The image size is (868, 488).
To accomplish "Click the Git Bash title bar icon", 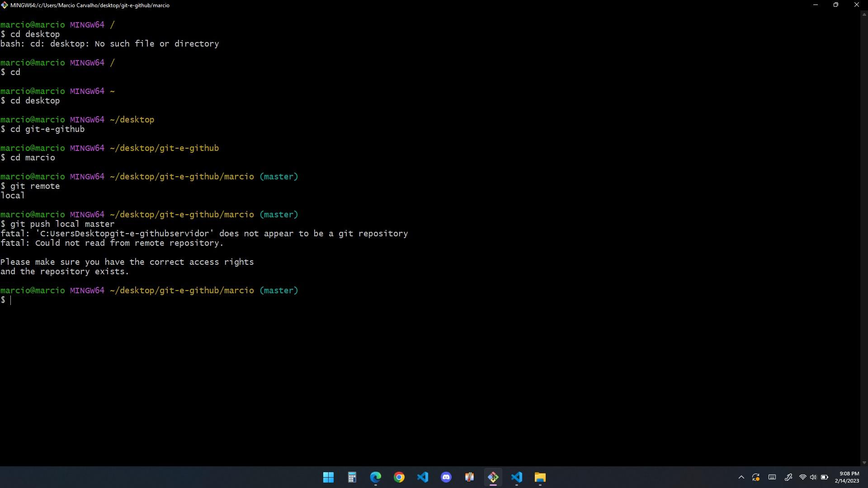I will [5, 5].
